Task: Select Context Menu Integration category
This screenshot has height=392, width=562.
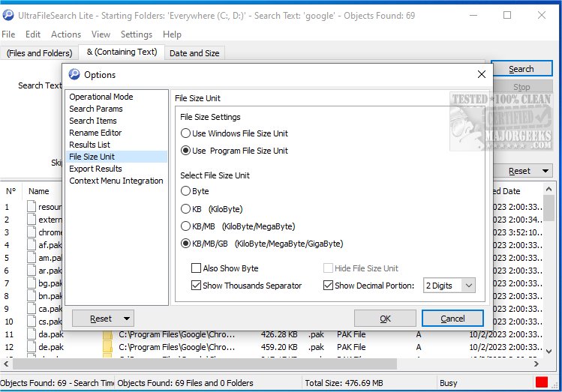Action: coord(116,181)
